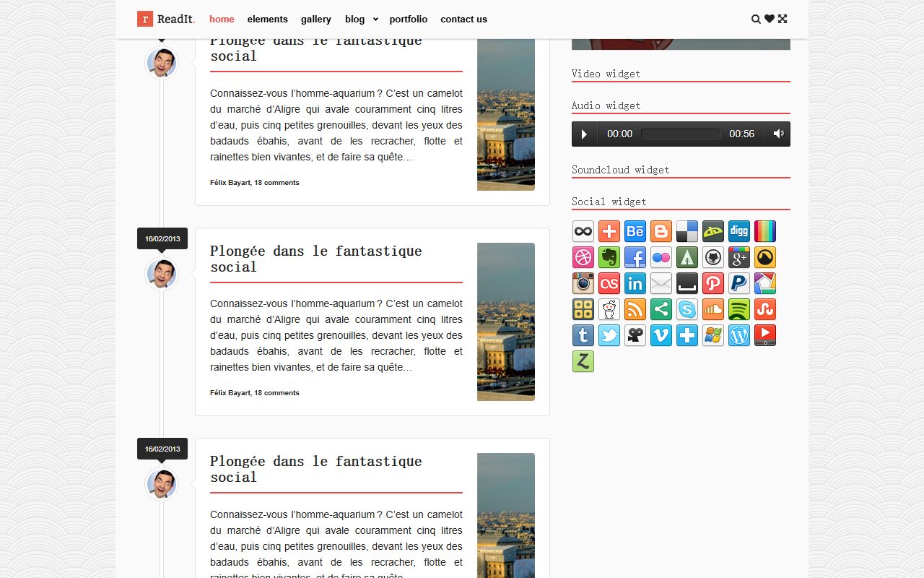Open the Behance social icon

635,231
